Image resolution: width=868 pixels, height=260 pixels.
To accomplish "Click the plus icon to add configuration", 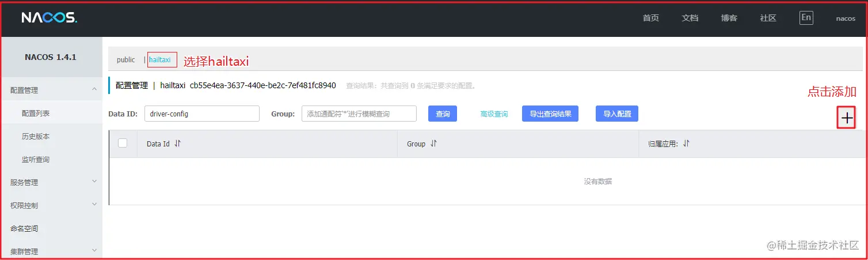I will (x=846, y=118).
